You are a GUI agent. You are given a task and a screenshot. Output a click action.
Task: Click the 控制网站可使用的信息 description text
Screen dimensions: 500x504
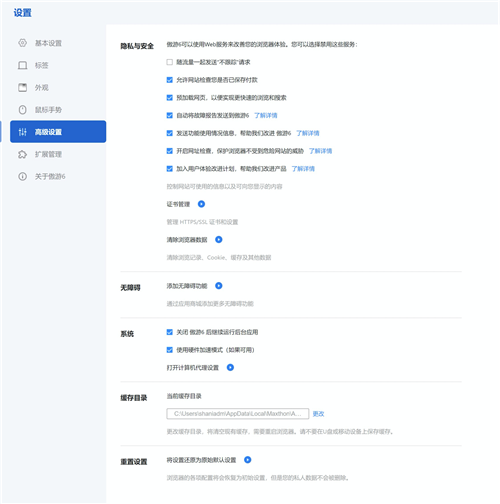(224, 186)
